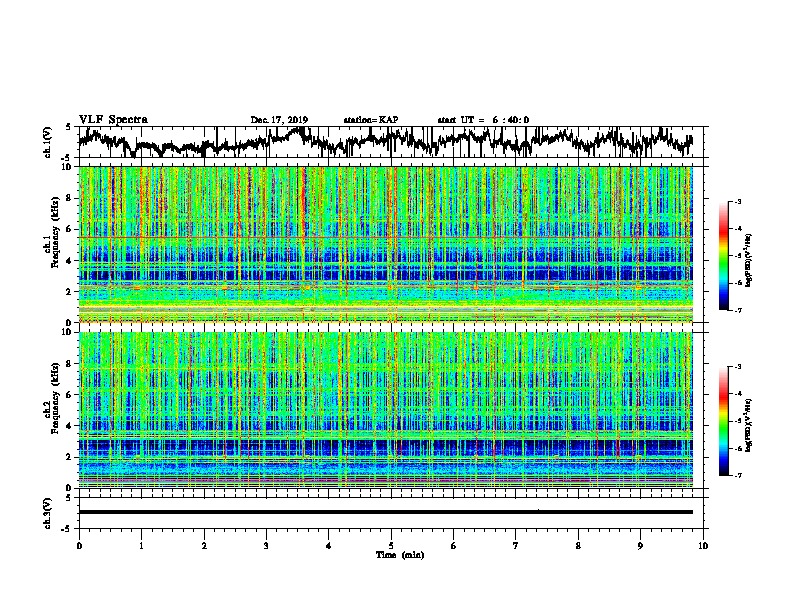Click the "ch.1(V)" axis label
Screen dimensions: 792x612
(x=48, y=142)
